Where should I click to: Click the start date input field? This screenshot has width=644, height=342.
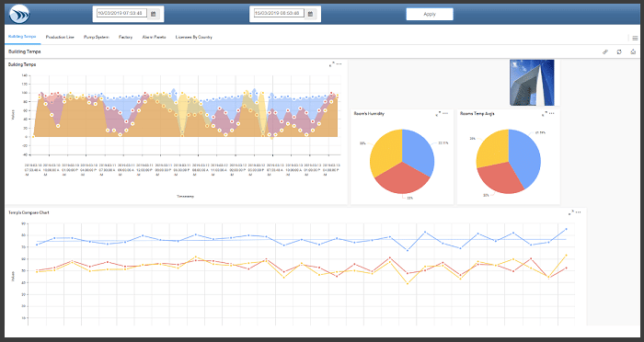point(121,13)
